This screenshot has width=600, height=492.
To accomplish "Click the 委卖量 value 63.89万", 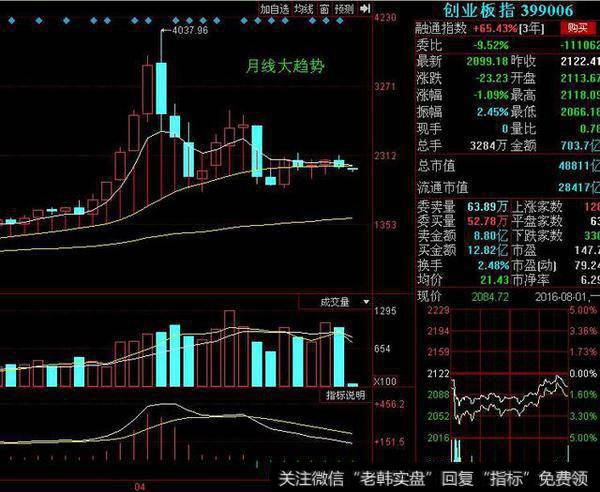I will point(487,207).
